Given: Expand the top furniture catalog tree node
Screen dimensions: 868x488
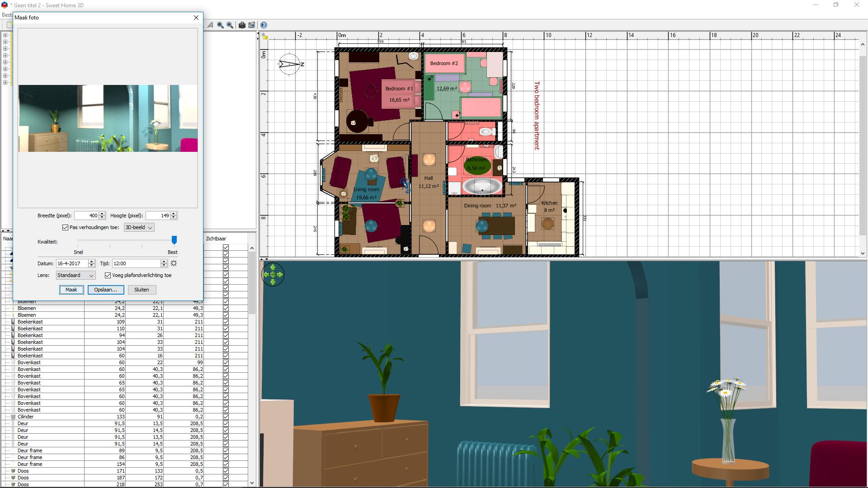Looking at the screenshot, I should tap(5, 35).
